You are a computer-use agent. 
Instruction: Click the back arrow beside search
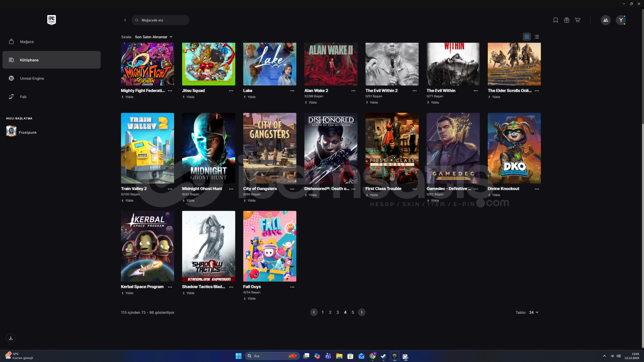(x=125, y=20)
